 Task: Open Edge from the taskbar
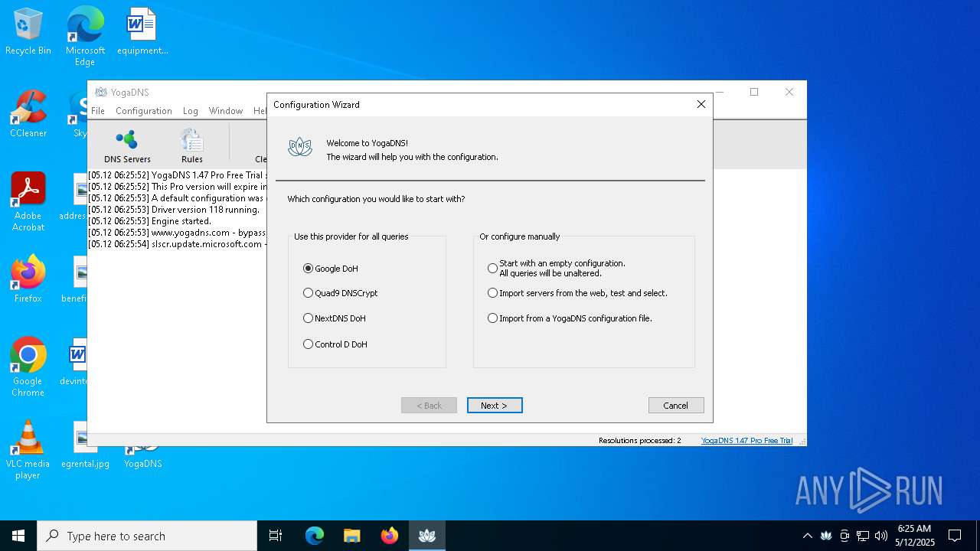point(315,536)
